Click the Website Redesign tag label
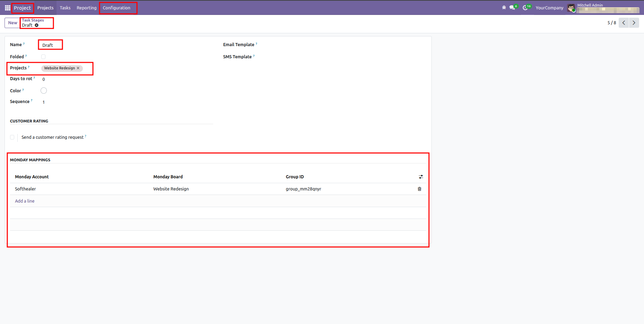The height and width of the screenshot is (324, 644). tap(59, 68)
